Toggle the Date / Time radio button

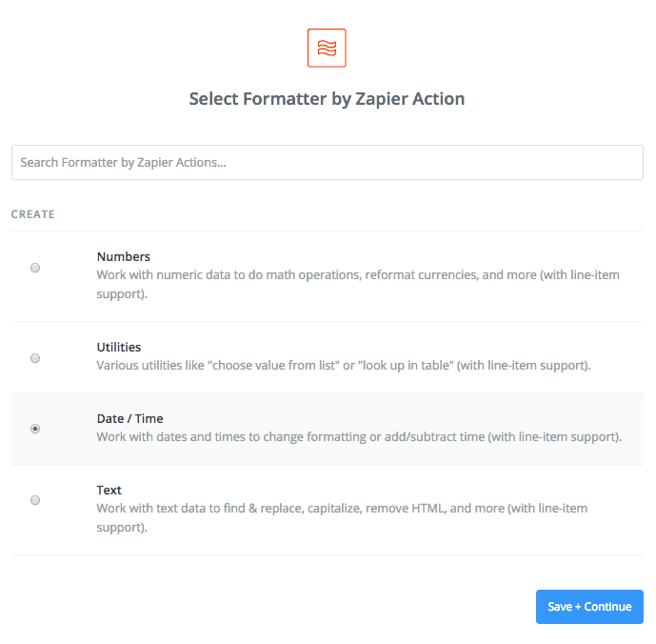tap(35, 429)
